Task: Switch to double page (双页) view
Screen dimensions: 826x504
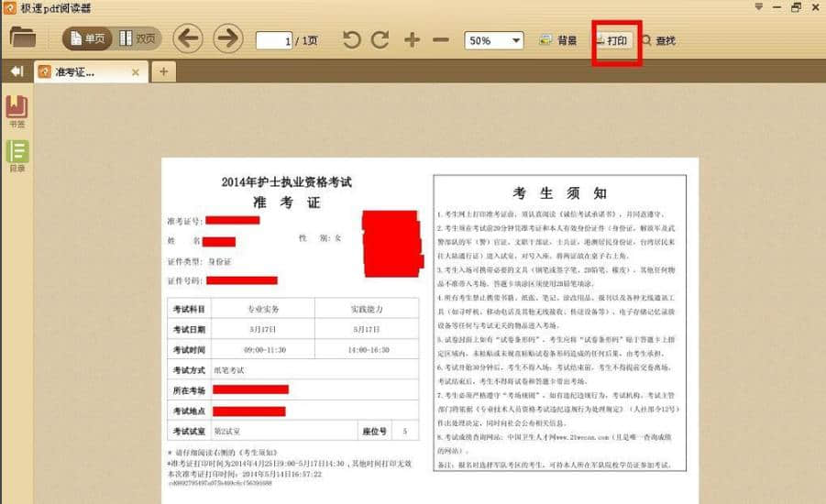Action: click(x=136, y=39)
